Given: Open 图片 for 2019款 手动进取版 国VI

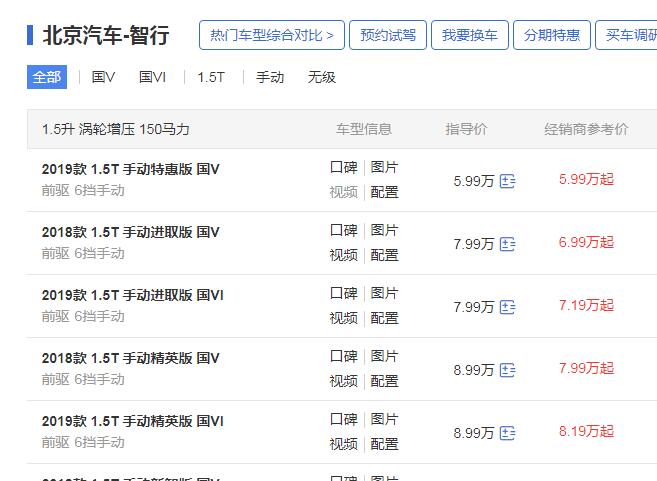Looking at the screenshot, I should [384, 293].
